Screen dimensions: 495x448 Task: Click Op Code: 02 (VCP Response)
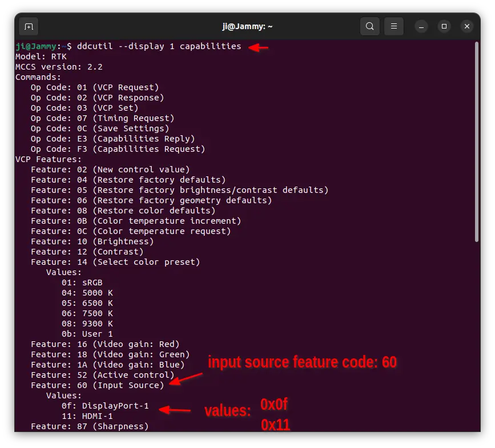(x=97, y=98)
